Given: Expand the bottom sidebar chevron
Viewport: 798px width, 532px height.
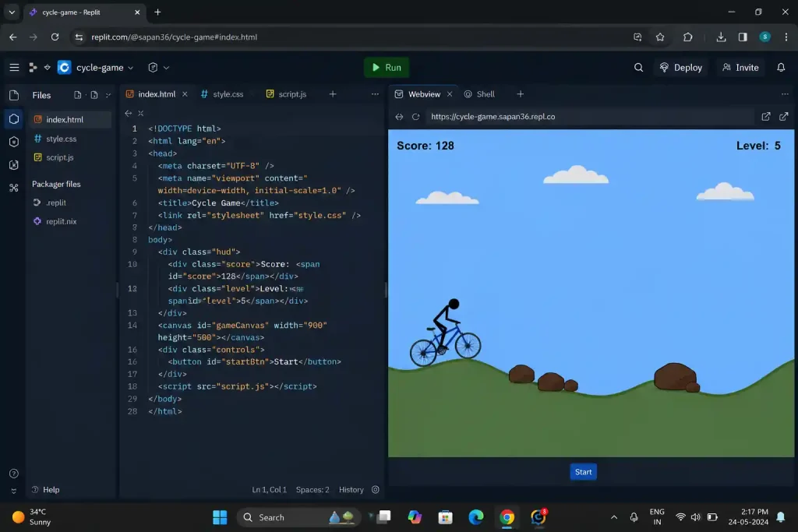Looking at the screenshot, I should [14, 491].
